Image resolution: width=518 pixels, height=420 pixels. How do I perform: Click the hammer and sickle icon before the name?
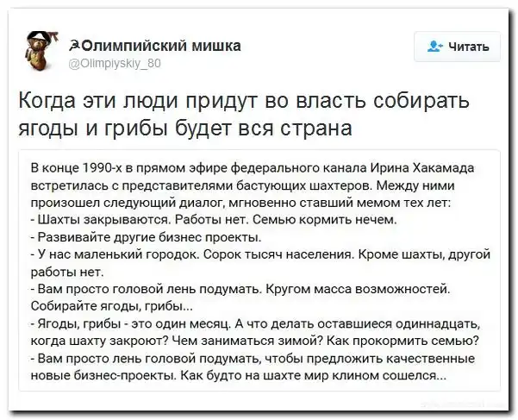pyautogui.click(x=73, y=45)
